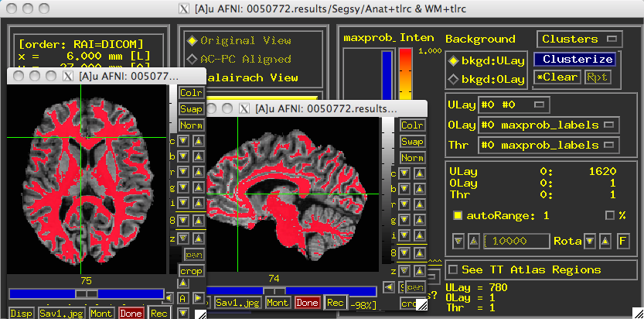Screen dimensions: 644x319
Task: Click pan left arrow beside A in axial viewer
Action: pyautogui.click(x=169, y=297)
